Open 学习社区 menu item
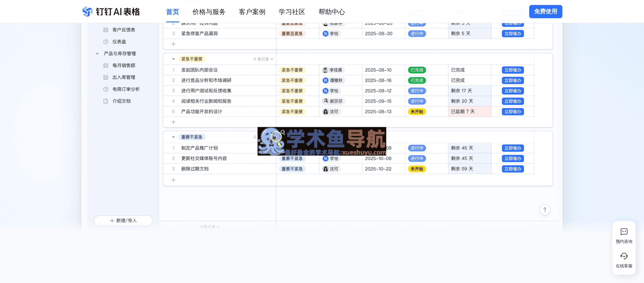The height and width of the screenshot is (283, 644). pos(292,12)
